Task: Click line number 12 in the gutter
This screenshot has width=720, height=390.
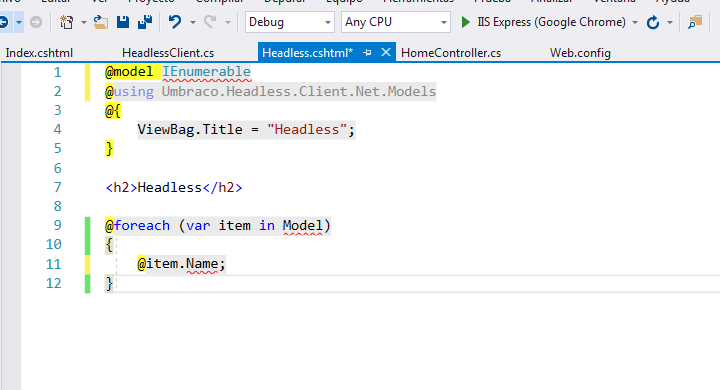Action: (x=54, y=283)
